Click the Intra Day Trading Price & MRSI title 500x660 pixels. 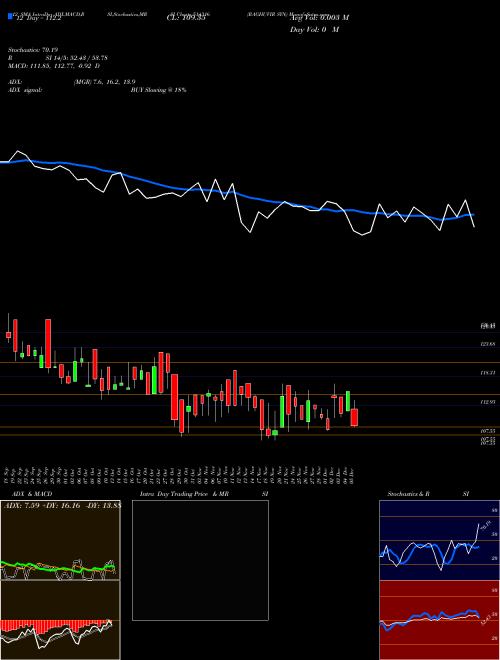click(x=204, y=494)
